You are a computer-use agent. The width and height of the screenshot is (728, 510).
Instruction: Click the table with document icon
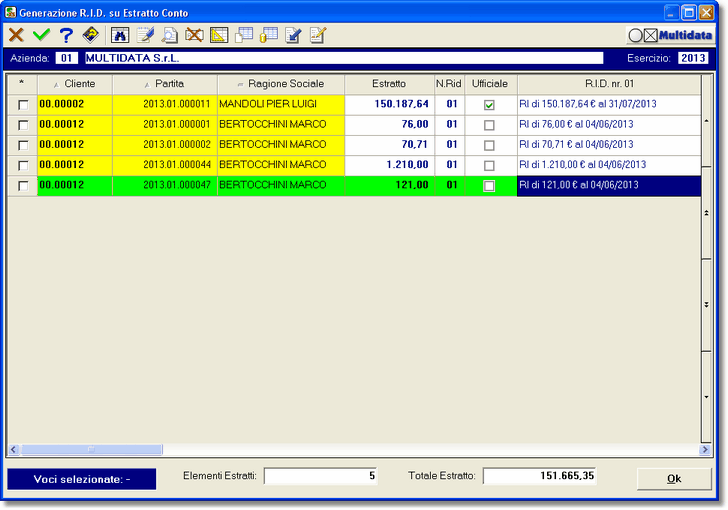pyautogui.click(x=244, y=35)
